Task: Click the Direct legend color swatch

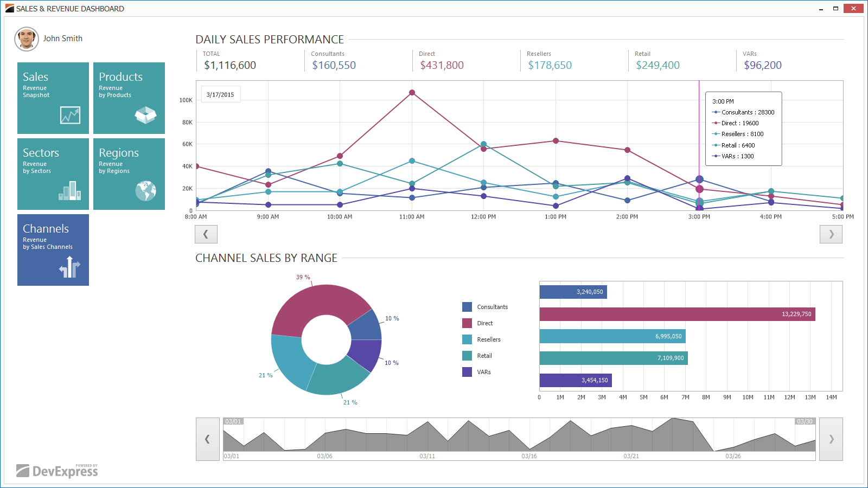Action: tap(467, 323)
